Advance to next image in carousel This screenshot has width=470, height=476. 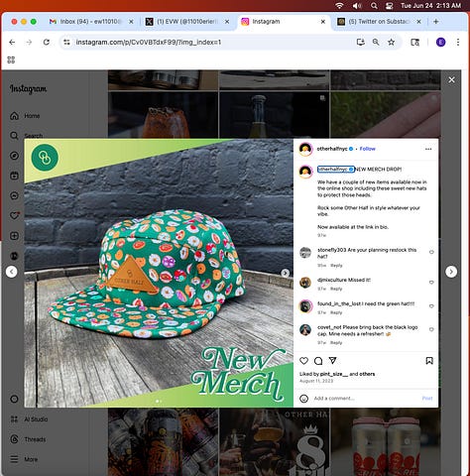pos(285,273)
